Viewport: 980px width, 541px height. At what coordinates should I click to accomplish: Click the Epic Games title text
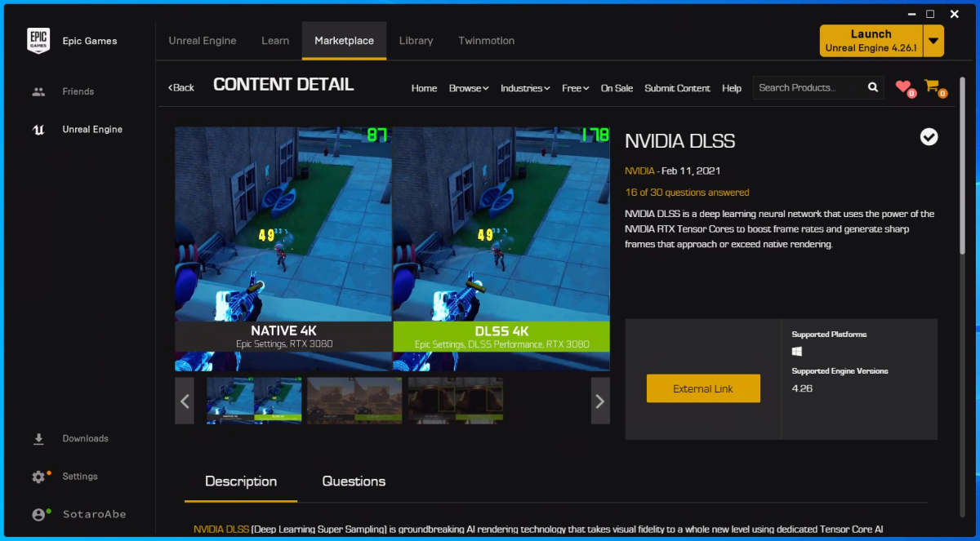click(90, 41)
